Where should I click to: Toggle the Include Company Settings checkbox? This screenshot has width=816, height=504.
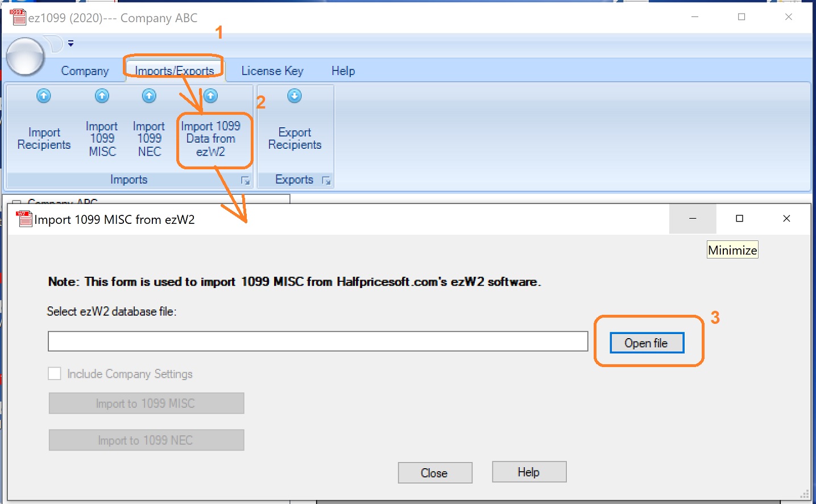[55, 373]
